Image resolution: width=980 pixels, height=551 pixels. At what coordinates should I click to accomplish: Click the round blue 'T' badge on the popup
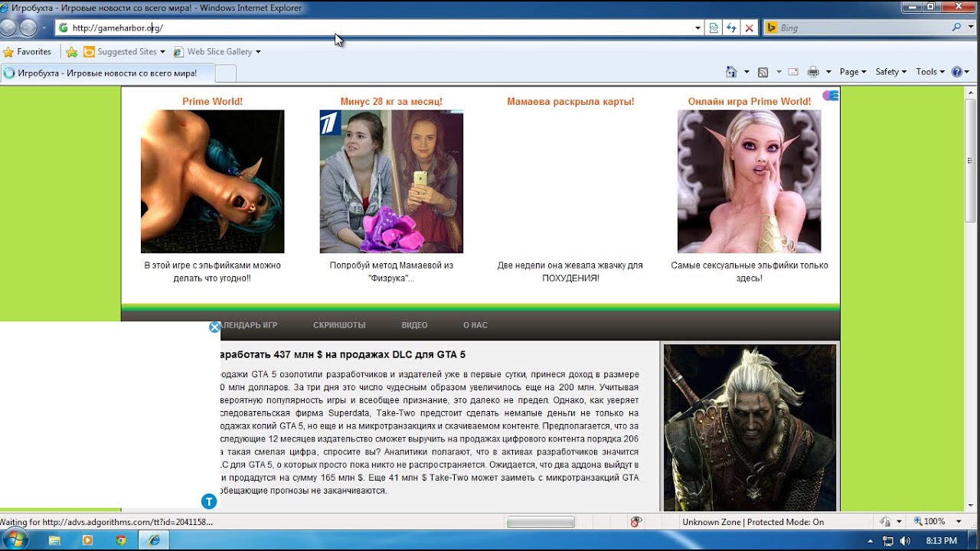[x=209, y=501]
